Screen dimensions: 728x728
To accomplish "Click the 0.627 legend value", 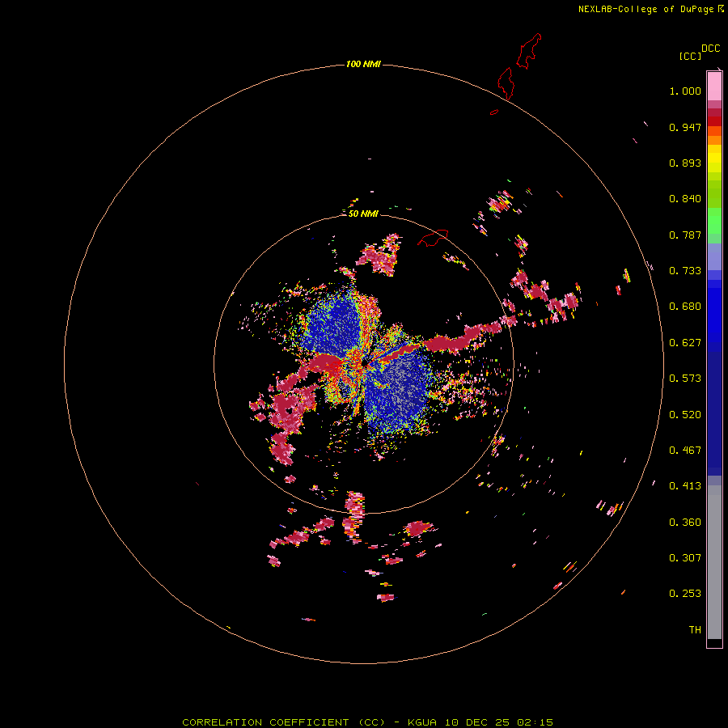I will [x=685, y=343].
